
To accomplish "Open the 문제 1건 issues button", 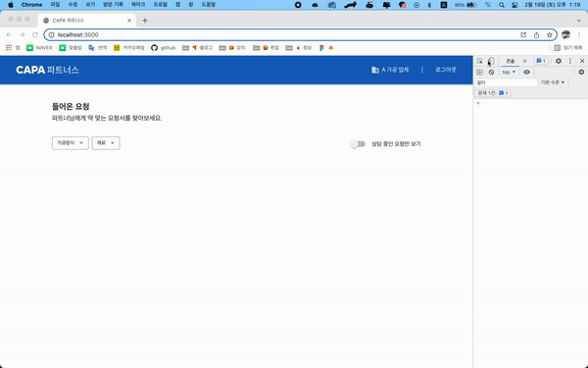I will (x=493, y=93).
